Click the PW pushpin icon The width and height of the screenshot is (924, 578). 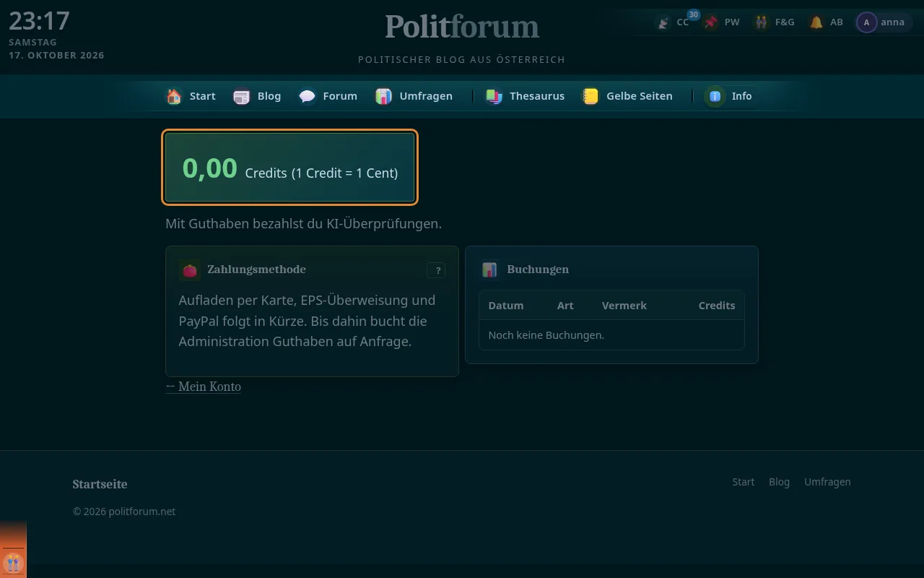coord(712,22)
